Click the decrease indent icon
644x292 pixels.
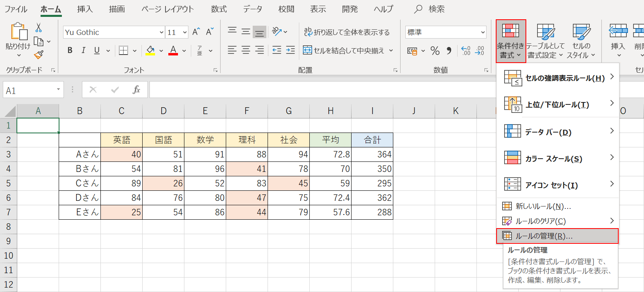[277, 50]
